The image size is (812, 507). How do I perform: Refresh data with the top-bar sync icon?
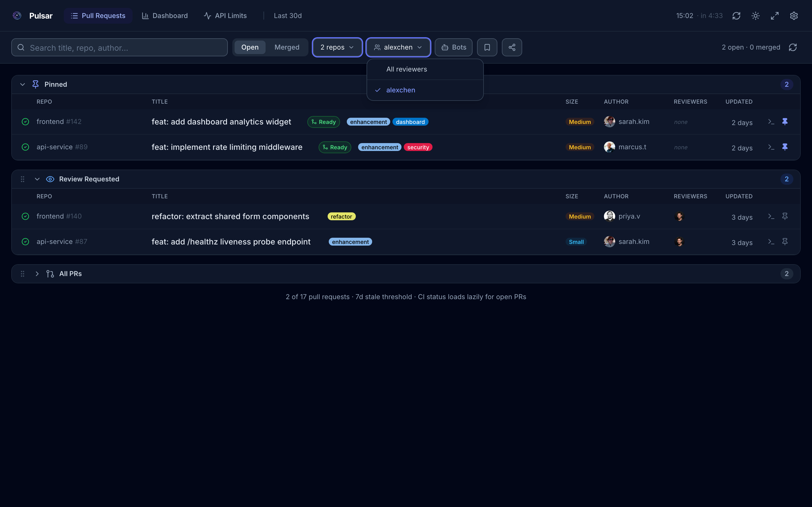point(736,15)
